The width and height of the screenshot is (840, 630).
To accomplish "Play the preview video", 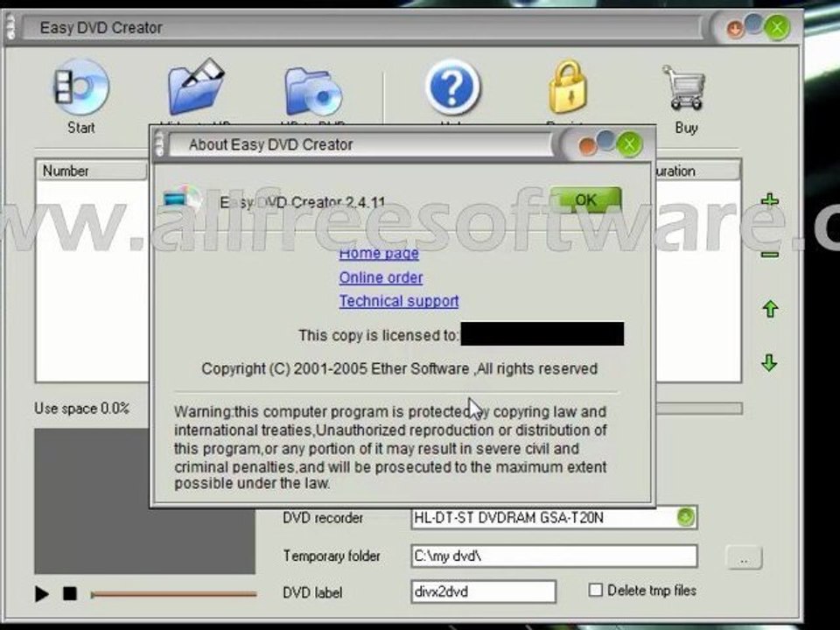I will [42, 593].
